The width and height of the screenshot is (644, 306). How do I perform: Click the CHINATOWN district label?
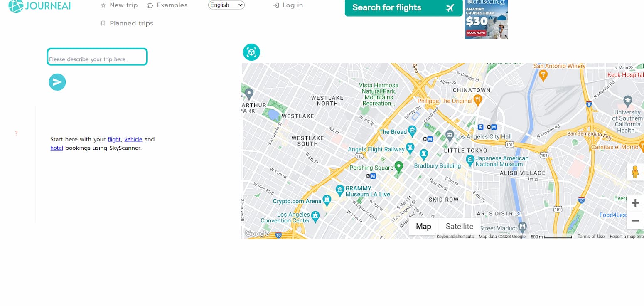click(x=472, y=90)
